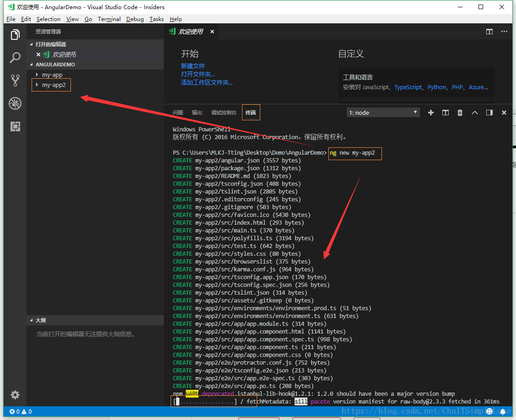The image size is (516, 420).
Task: Click the warnings count in status bar
Action: click(27, 411)
